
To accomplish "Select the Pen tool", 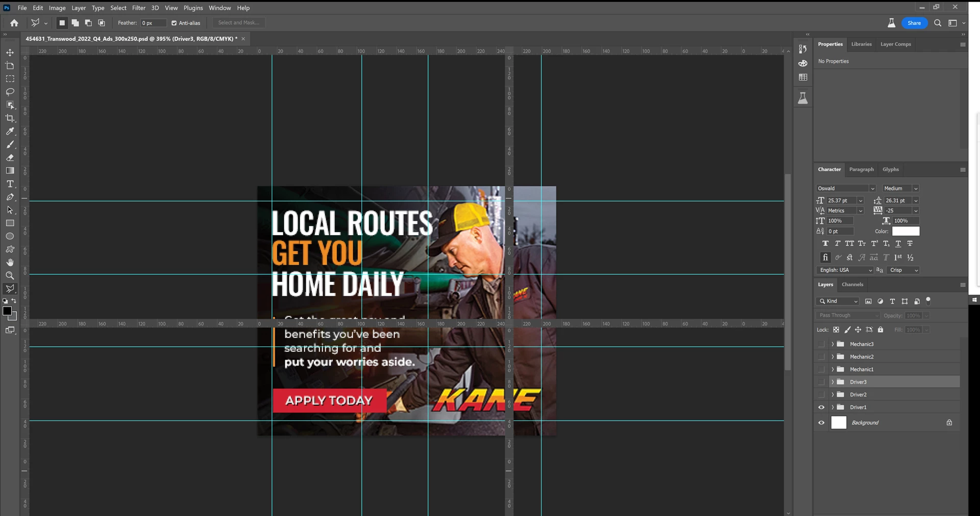I will click(10, 197).
